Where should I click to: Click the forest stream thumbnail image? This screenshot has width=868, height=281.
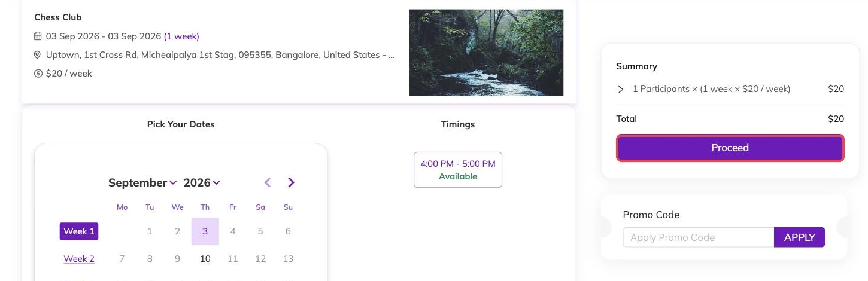[x=486, y=53]
